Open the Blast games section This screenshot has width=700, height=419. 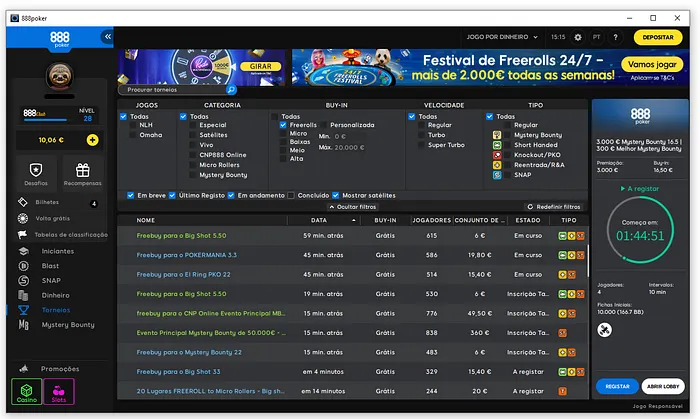click(x=50, y=266)
